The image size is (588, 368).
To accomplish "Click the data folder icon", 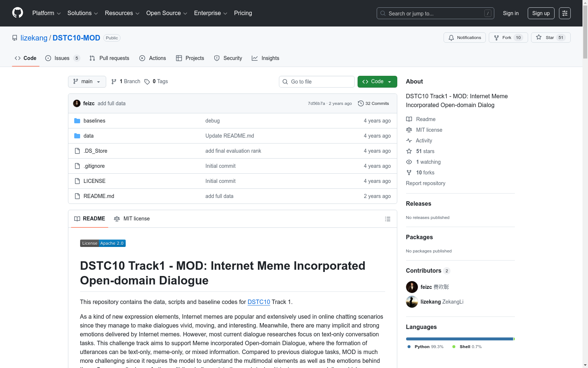I will (77, 136).
